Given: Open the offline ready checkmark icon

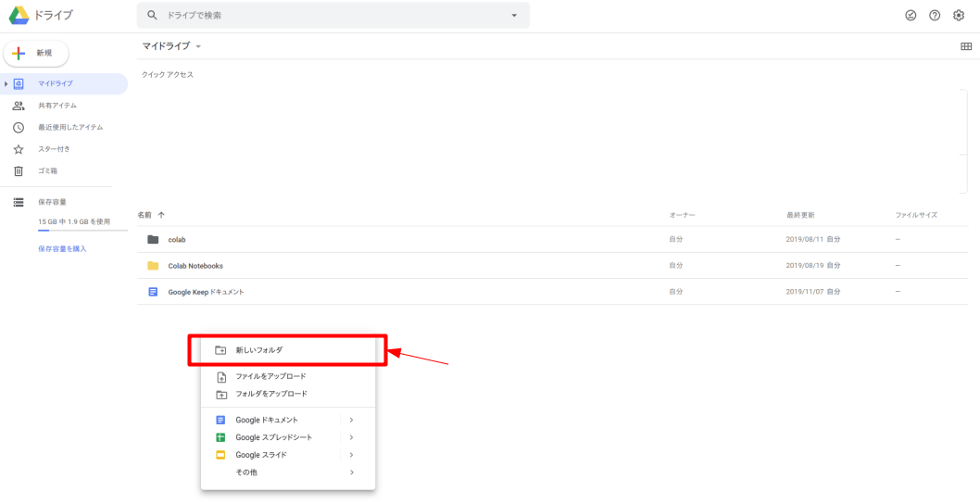Looking at the screenshot, I should 911,16.
